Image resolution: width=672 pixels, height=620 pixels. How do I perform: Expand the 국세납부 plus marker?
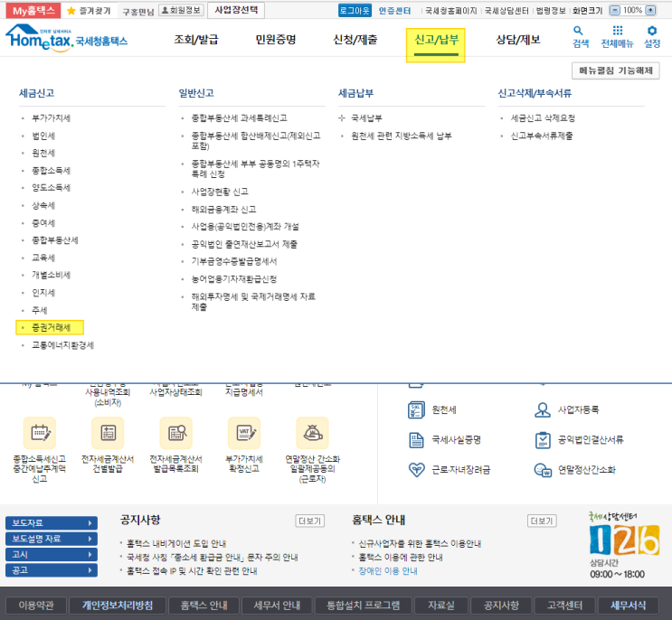point(342,117)
